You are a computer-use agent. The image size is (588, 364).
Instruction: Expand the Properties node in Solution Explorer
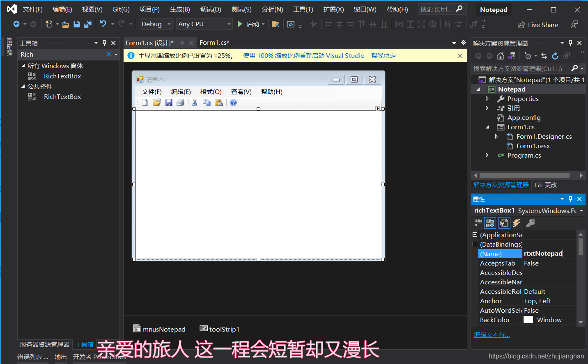(x=487, y=98)
